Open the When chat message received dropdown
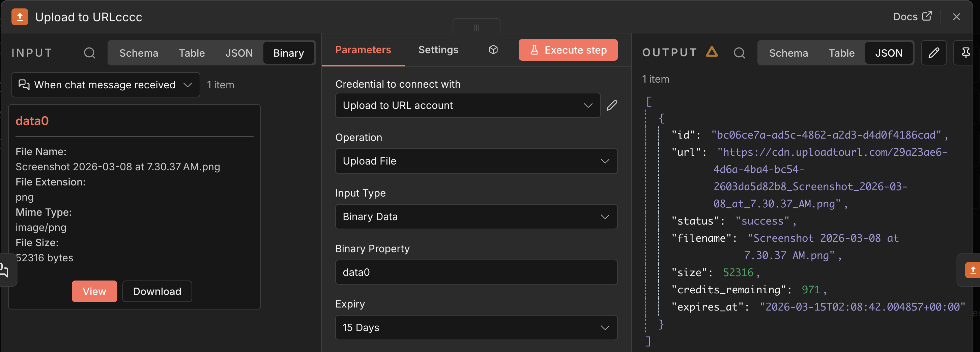This screenshot has height=352, width=980. 106,85
